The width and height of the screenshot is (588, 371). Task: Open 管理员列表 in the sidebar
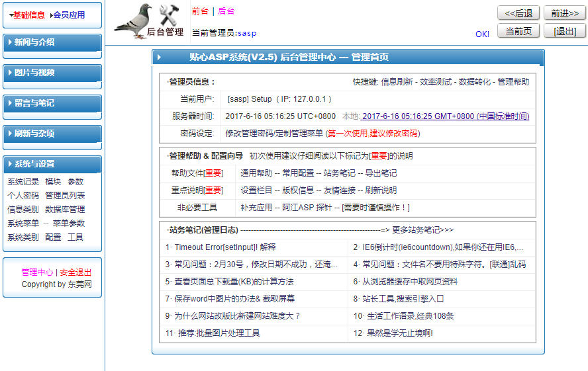coord(65,196)
